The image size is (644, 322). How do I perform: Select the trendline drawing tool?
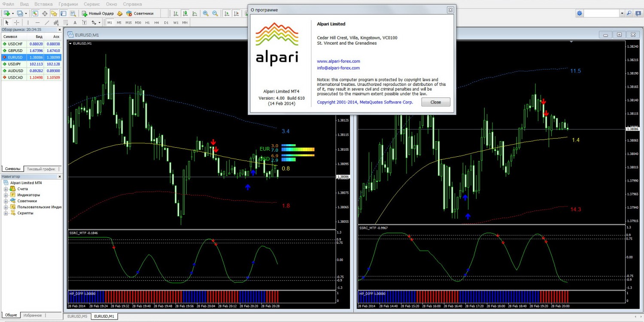[47, 22]
